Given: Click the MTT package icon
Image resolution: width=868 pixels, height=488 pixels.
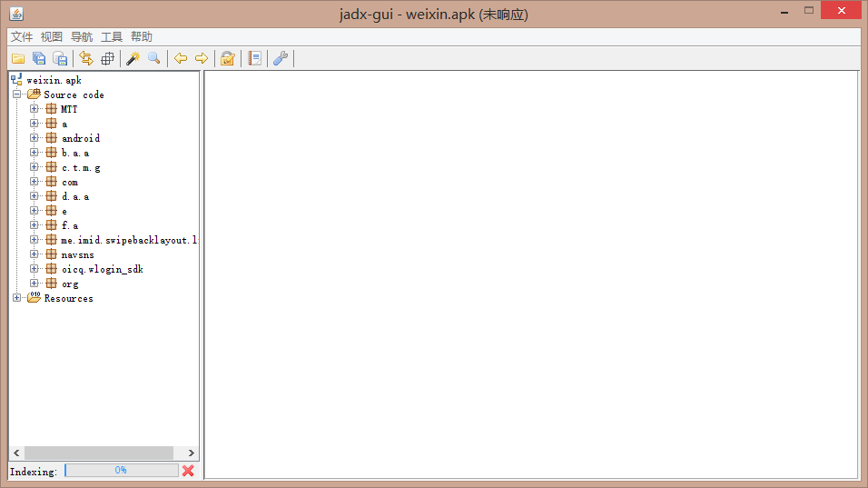Looking at the screenshot, I should click(52, 108).
